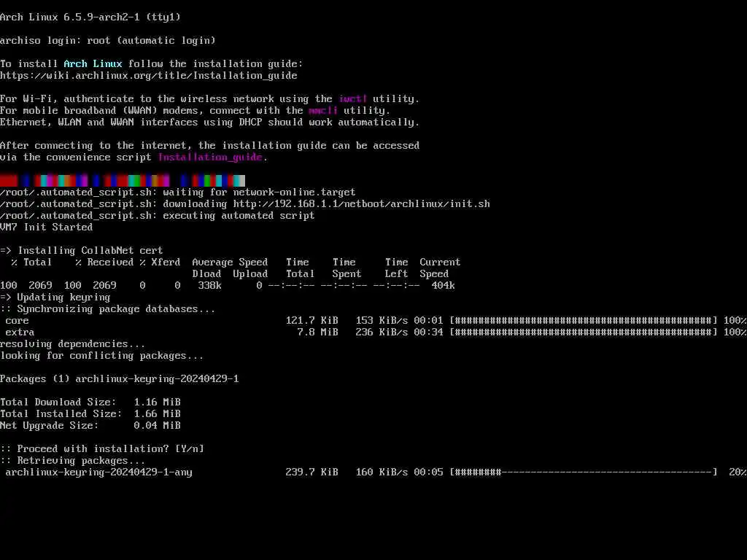747x560 pixels.
Task: Click '=> Updating keyring' line
Action: 55,297
